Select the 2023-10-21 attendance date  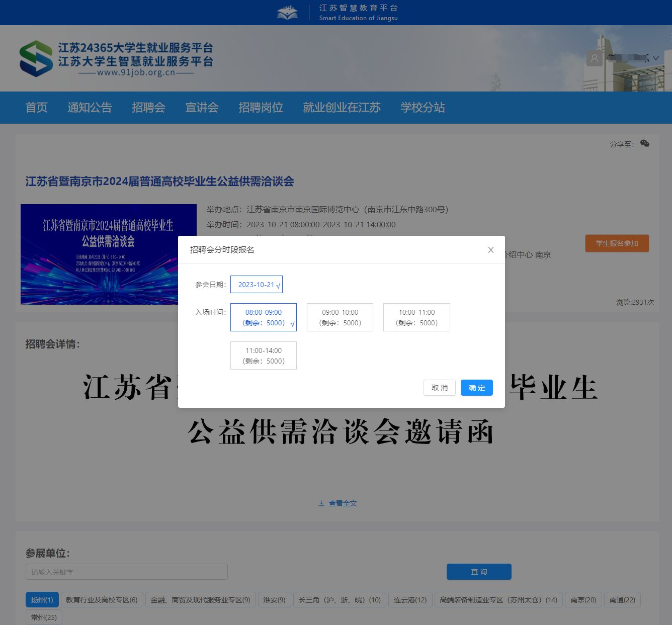pyautogui.click(x=257, y=285)
